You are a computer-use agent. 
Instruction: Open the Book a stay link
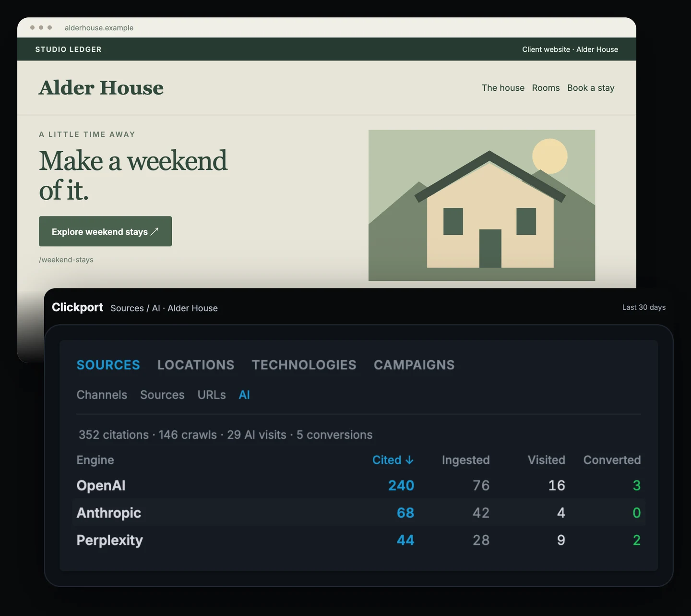[x=591, y=88]
